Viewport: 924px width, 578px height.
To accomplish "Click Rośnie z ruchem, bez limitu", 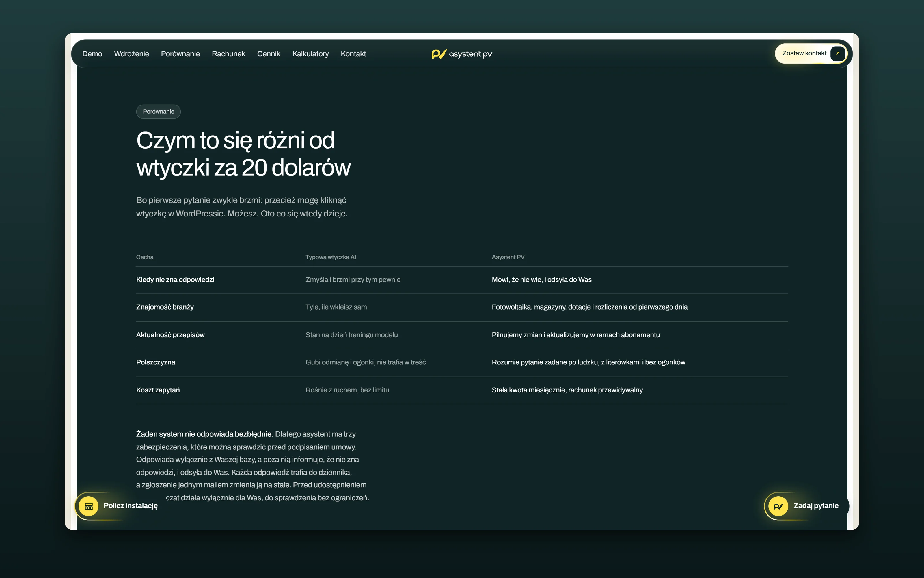I will (x=347, y=390).
